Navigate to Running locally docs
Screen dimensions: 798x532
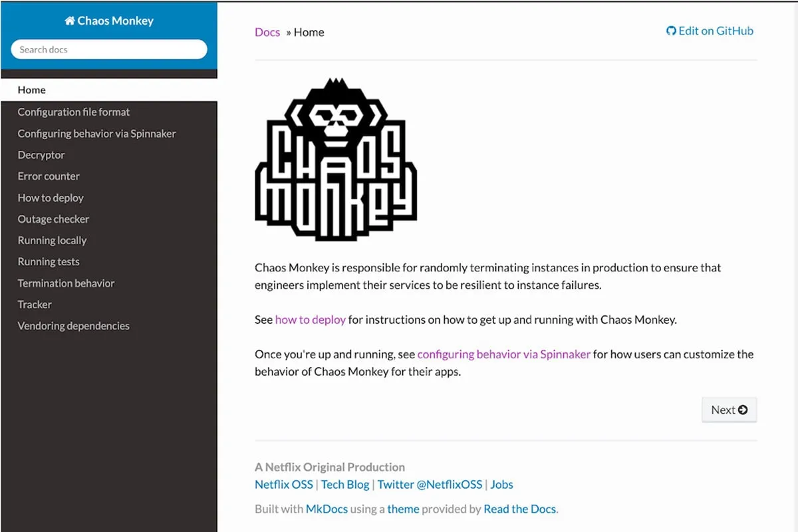[x=51, y=240]
